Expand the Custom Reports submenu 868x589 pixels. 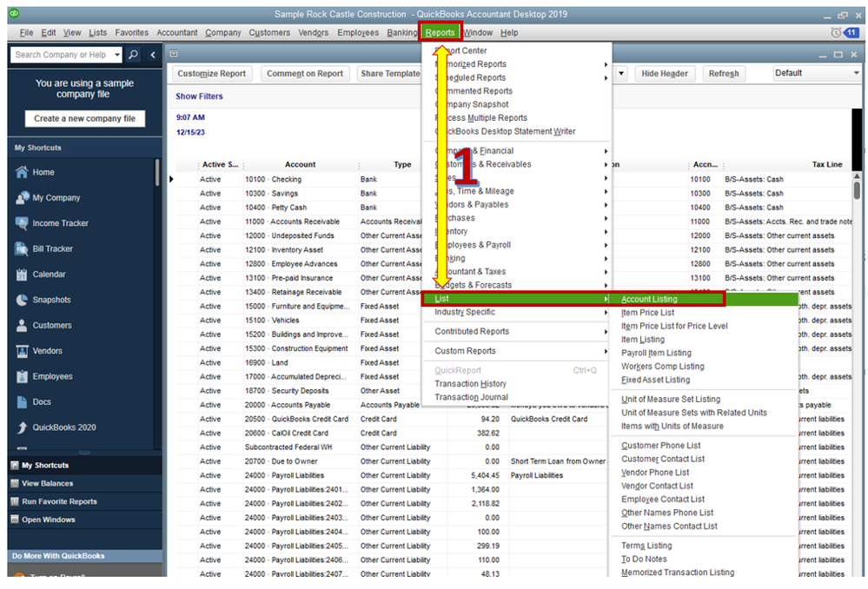(x=606, y=351)
